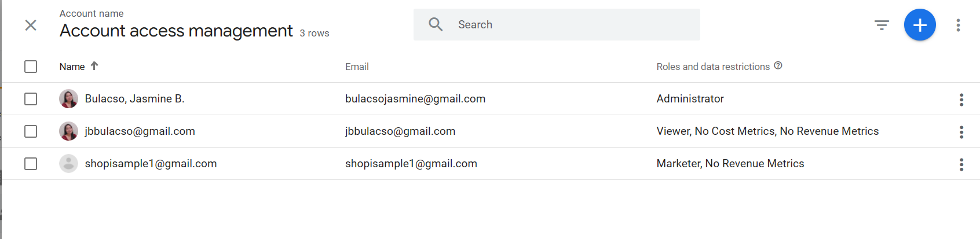
Task: Sort by the Name column header
Action: click(x=72, y=67)
